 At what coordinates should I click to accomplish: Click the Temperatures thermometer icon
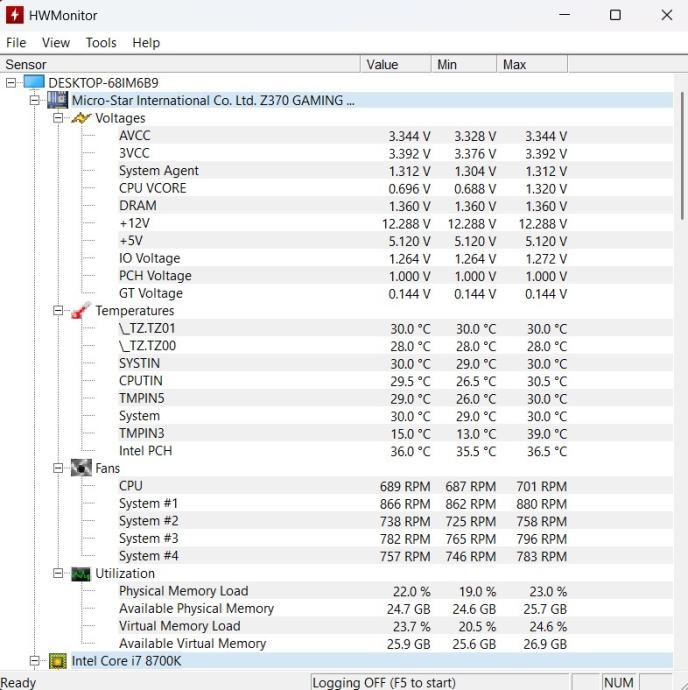[81, 310]
